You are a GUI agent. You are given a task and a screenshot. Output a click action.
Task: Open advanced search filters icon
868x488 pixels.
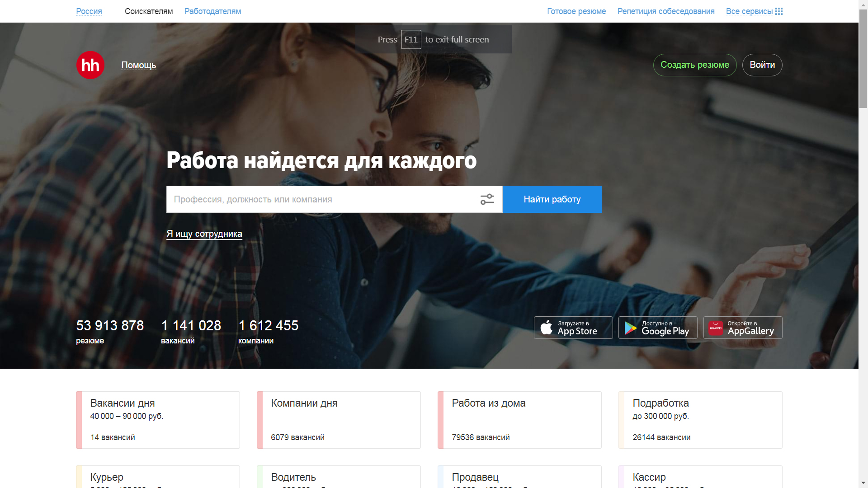point(487,199)
